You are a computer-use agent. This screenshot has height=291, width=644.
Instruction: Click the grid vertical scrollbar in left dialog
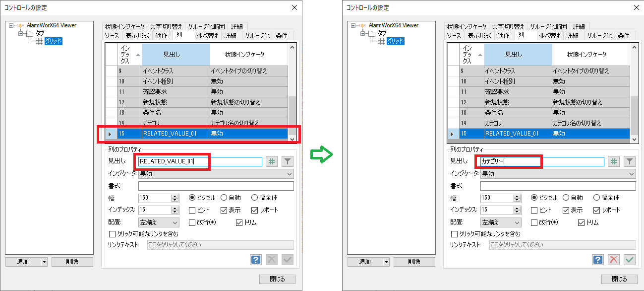(x=292, y=93)
